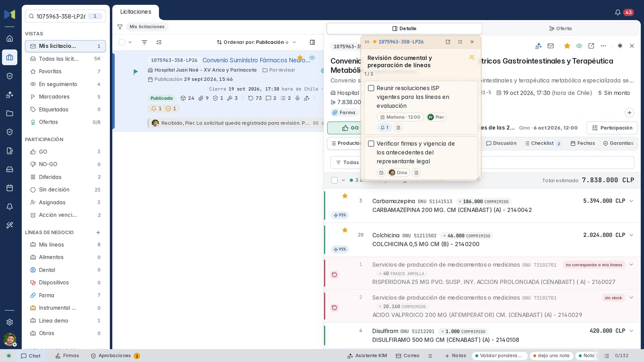Viewport: 644px width, 362px height.
Task: Open the three-dots more menu in detail header
Action: (x=603, y=46)
